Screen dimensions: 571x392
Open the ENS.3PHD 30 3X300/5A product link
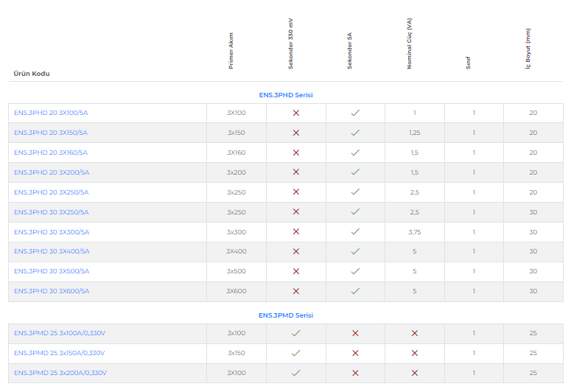(52, 231)
